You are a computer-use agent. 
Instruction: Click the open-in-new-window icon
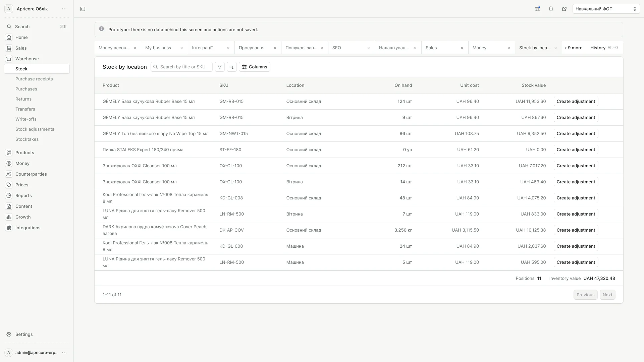(564, 9)
